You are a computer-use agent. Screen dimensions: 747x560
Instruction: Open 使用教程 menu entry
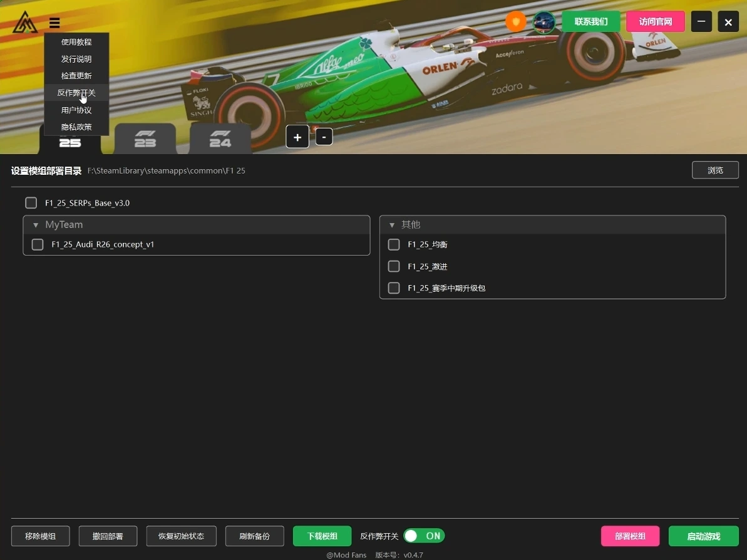point(76,42)
